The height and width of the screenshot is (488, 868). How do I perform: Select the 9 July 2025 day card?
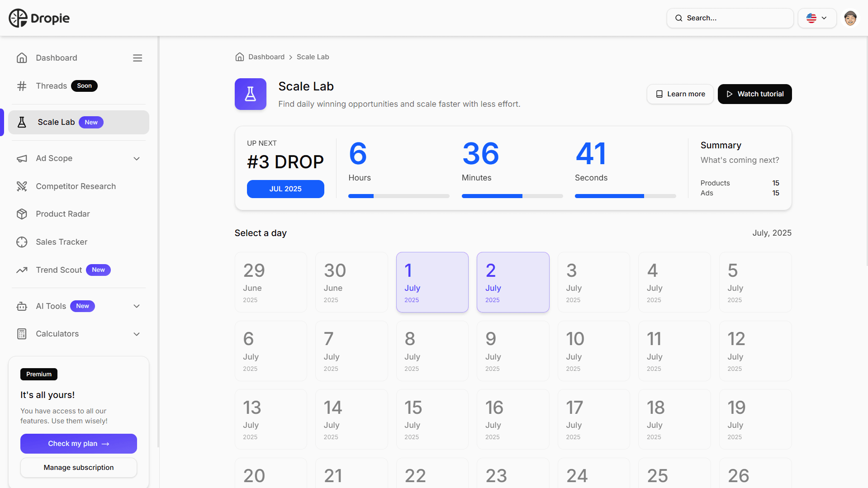click(x=513, y=351)
